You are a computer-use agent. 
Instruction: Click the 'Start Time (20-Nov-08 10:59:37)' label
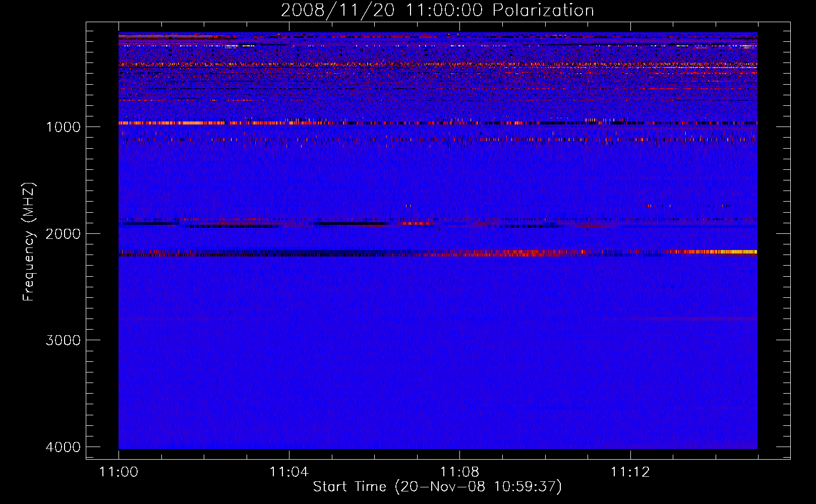tap(437, 487)
